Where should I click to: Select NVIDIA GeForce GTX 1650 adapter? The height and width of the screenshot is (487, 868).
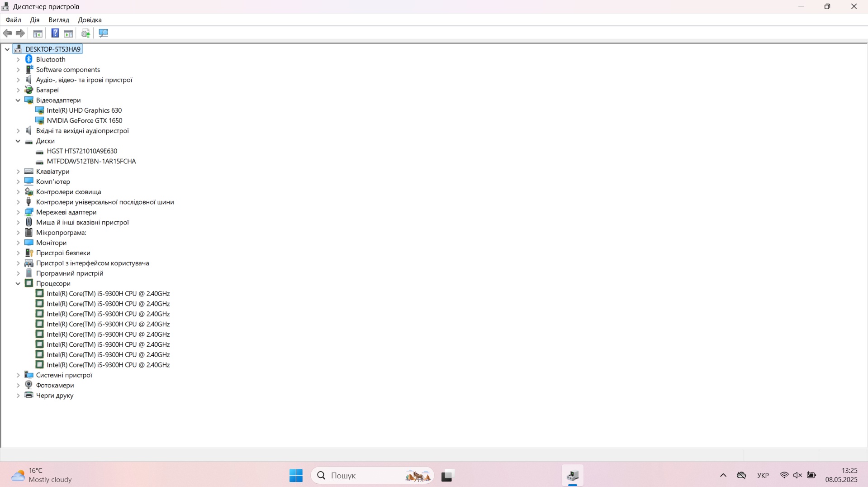click(x=85, y=120)
